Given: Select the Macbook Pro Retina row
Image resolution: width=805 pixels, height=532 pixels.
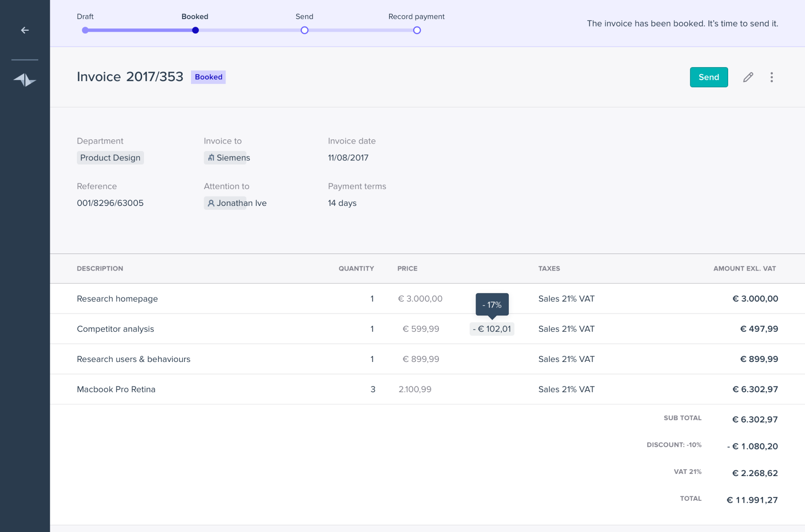Looking at the screenshot, I should click(116, 389).
